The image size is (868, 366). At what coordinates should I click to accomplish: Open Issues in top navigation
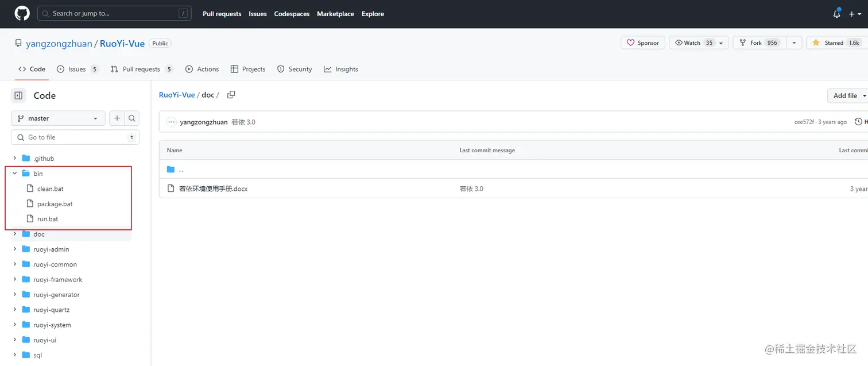[x=258, y=14]
